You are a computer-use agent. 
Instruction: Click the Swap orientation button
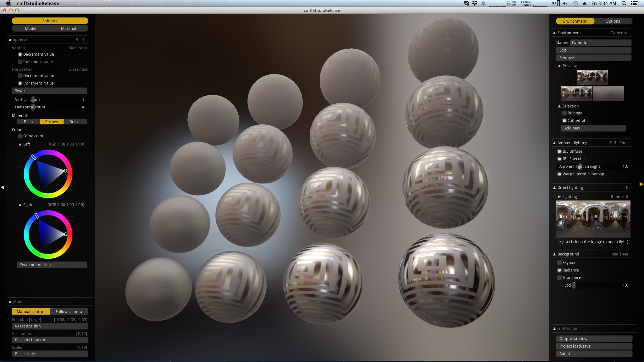tap(52, 265)
